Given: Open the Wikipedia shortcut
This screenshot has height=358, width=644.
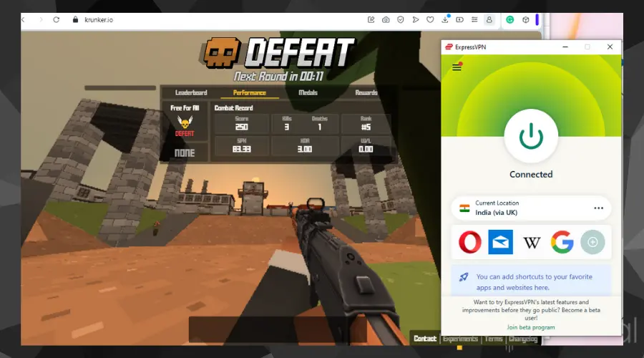Looking at the screenshot, I should (x=532, y=242).
